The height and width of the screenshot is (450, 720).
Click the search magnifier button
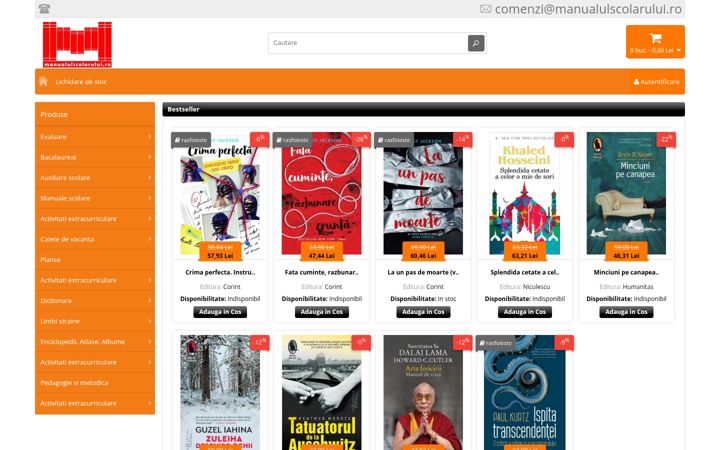[x=476, y=43]
